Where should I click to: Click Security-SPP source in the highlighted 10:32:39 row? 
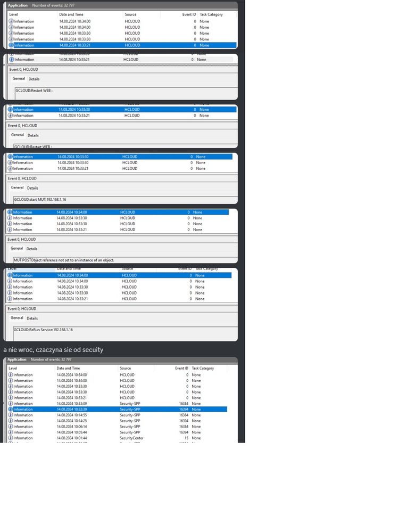[130, 409]
